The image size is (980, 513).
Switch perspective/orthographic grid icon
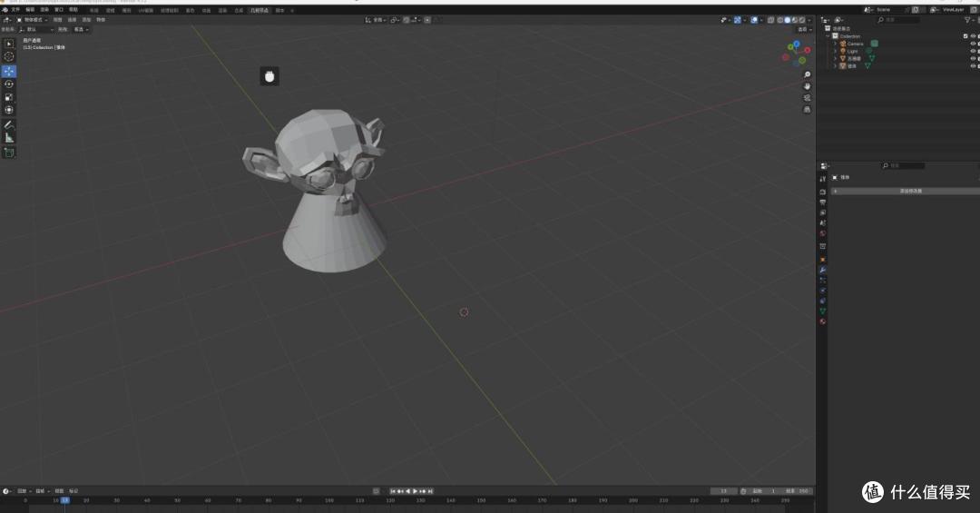click(x=807, y=110)
